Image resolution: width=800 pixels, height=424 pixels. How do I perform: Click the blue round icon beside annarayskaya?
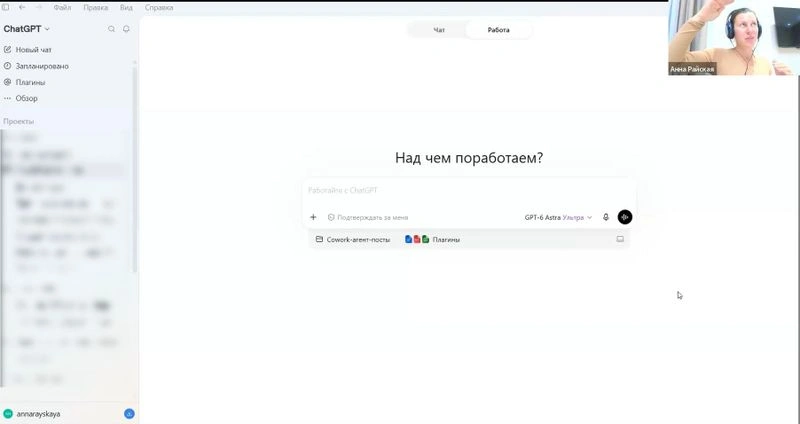coord(130,414)
